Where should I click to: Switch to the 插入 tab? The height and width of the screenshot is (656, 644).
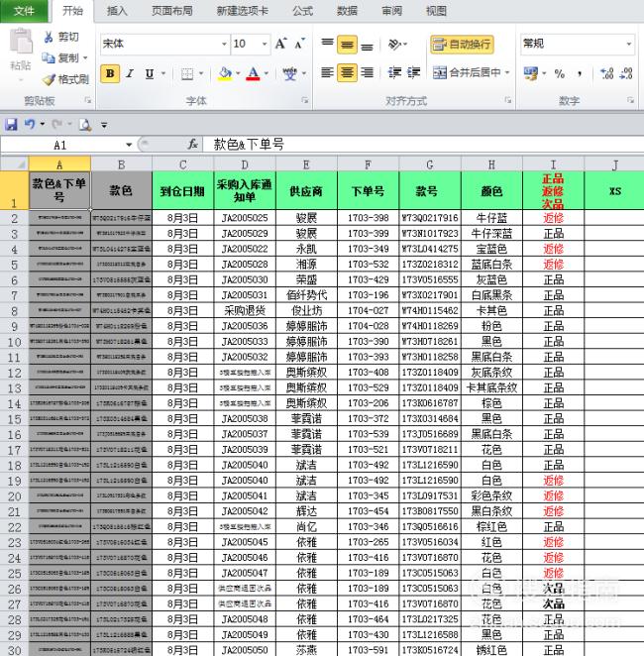117,11
